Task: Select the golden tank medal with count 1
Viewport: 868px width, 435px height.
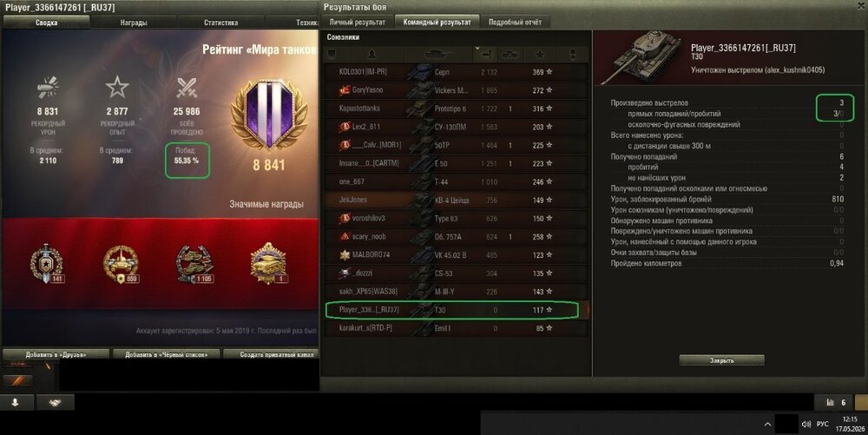Action: [268, 263]
